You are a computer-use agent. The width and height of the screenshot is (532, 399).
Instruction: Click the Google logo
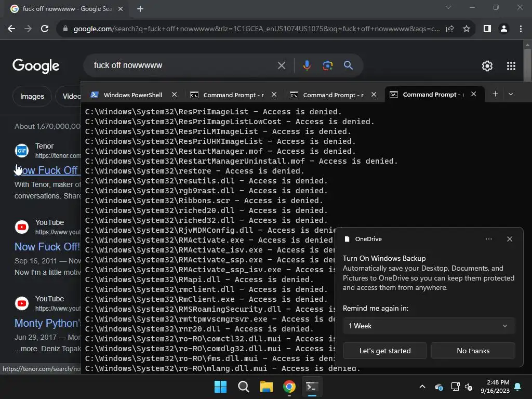pos(36,66)
